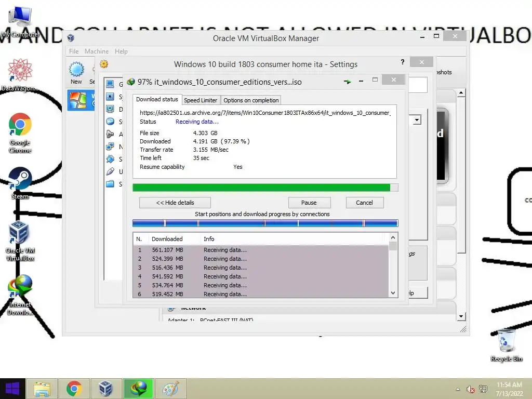This screenshot has width=532, height=399.
Task: Switch to Download status tab
Action: (x=157, y=99)
